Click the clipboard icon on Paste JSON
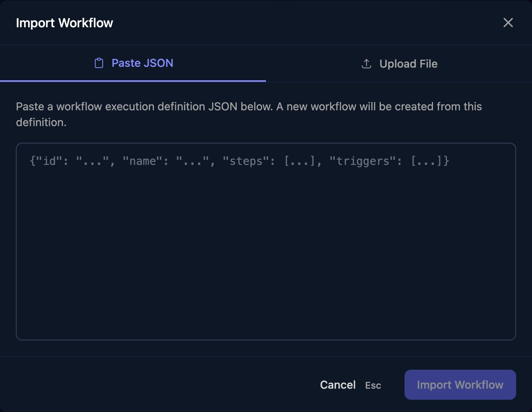 pyautogui.click(x=99, y=63)
